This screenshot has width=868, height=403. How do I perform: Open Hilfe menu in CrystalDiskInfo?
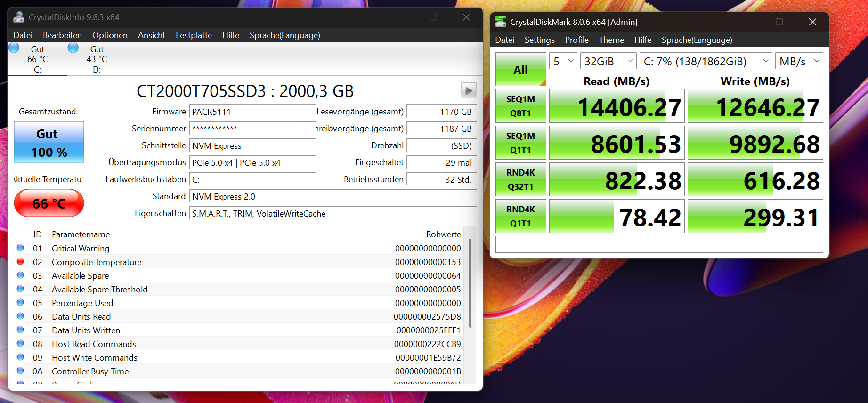[231, 35]
